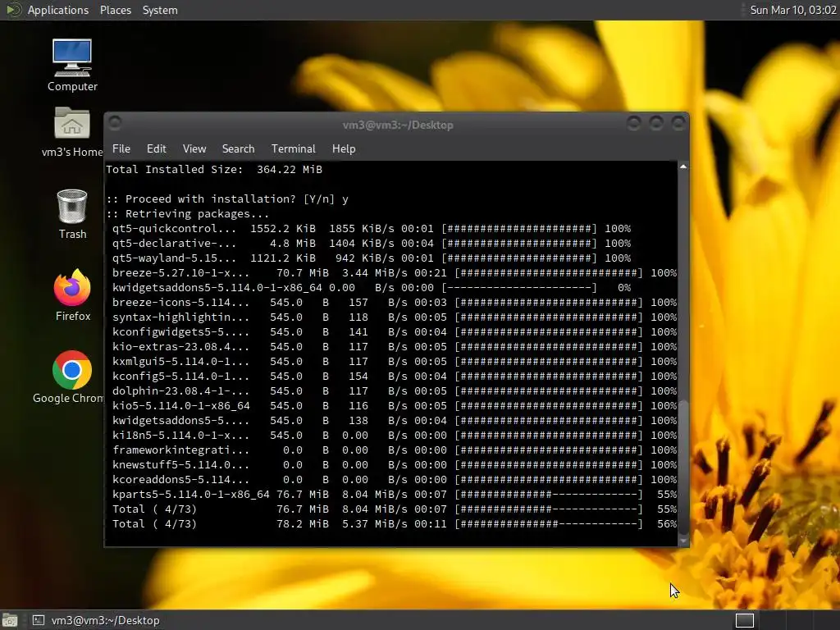Open vm3's Home folder icon
840x630 pixels.
pyautogui.click(x=72, y=132)
